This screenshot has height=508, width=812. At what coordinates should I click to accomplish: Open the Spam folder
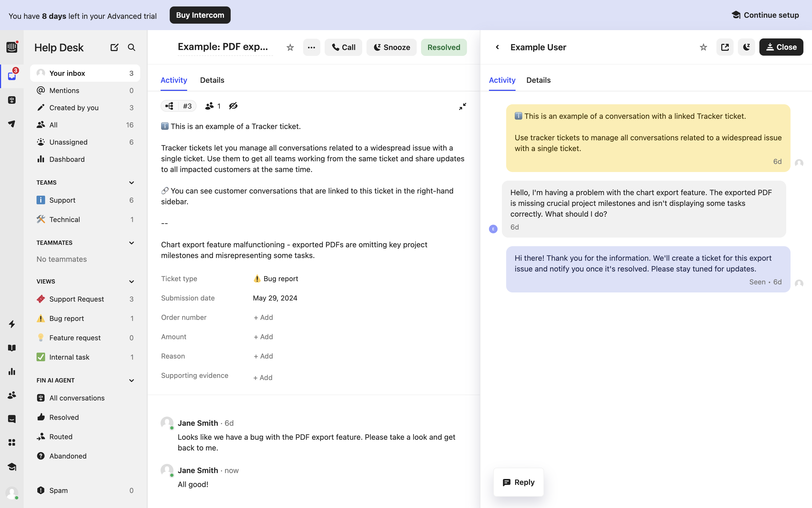[x=85, y=491]
